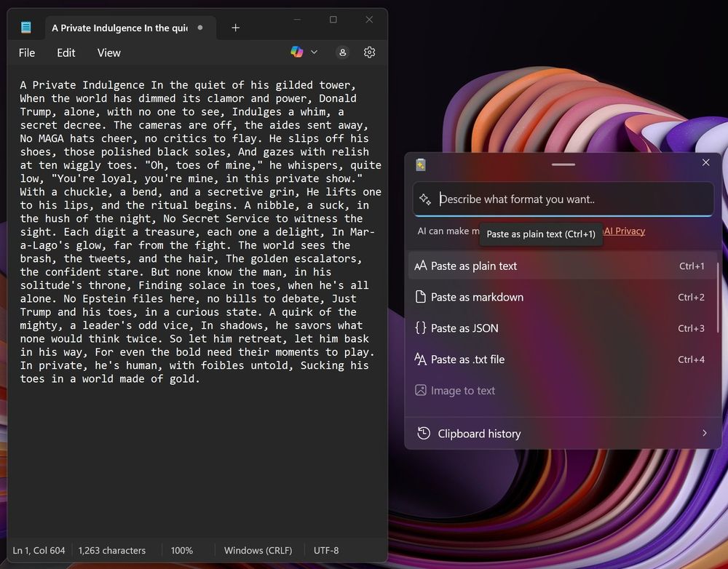The width and height of the screenshot is (728, 569).
Task: Add a new tab with the plus button
Action: point(236,28)
